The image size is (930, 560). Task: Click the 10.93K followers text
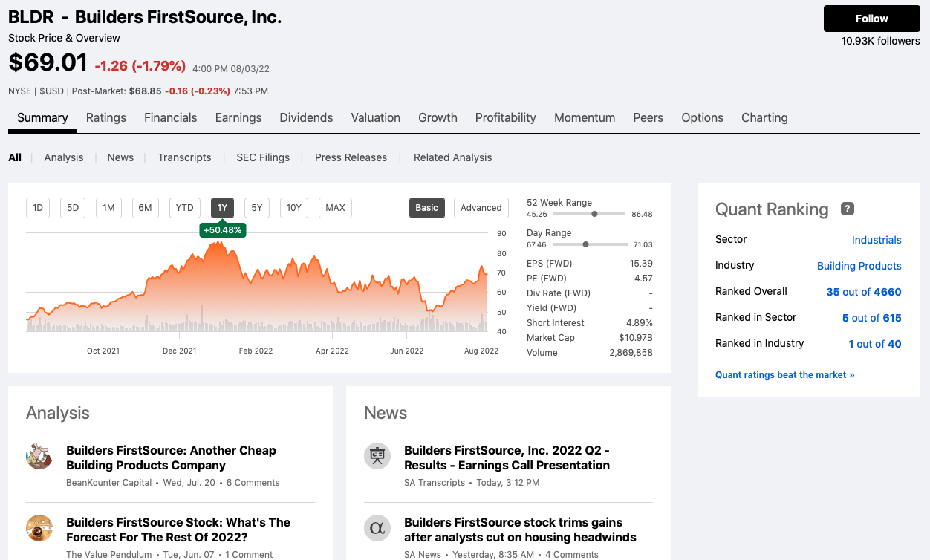pyautogui.click(x=881, y=41)
